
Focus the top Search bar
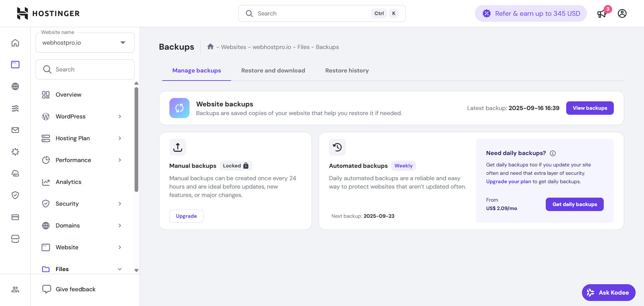pyautogui.click(x=322, y=13)
